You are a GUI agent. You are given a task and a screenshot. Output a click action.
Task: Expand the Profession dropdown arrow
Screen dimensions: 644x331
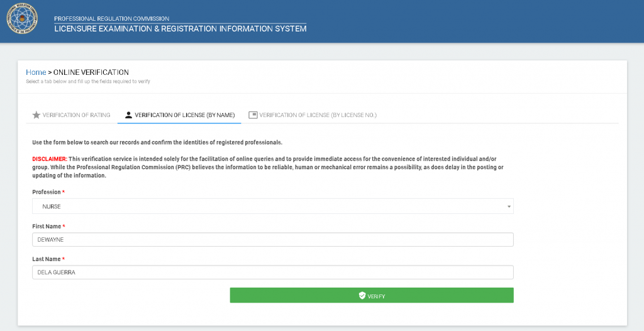(x=509, y=206)
